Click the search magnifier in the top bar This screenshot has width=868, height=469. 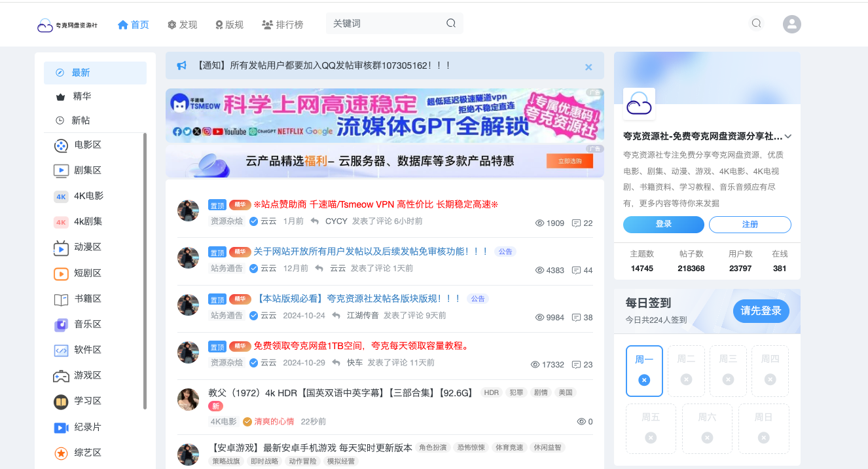tap(756, 23)
